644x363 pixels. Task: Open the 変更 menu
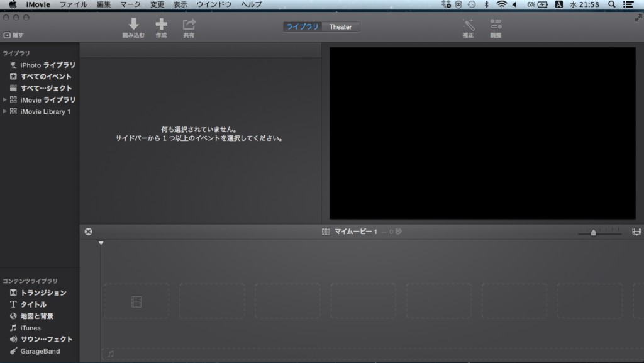coord(157,4)
